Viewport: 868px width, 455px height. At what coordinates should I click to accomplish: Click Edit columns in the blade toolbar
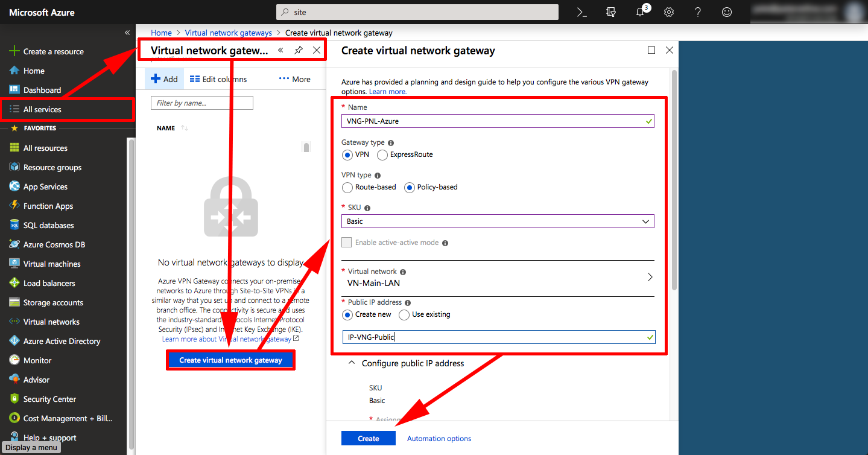[x=218, y=79]
